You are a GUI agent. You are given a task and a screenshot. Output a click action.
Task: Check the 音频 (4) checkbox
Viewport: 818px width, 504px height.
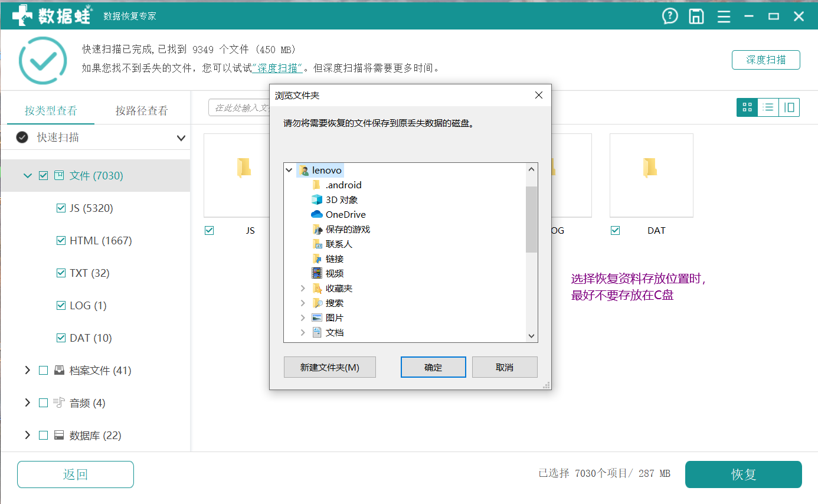pyautogui.click(x=43, y=403)
